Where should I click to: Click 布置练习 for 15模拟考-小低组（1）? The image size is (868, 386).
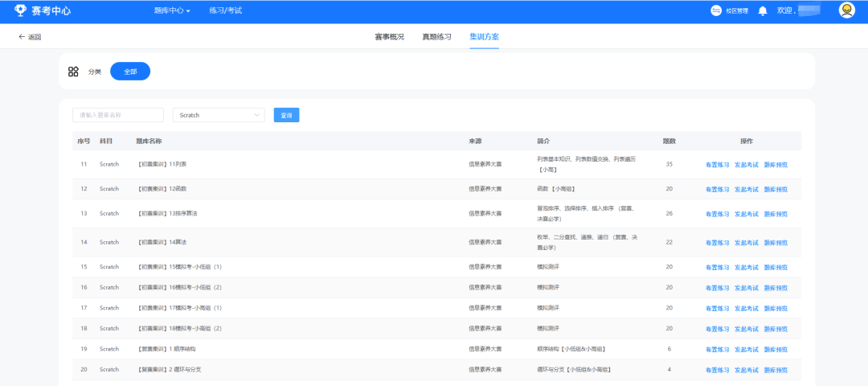click(717, 268)
